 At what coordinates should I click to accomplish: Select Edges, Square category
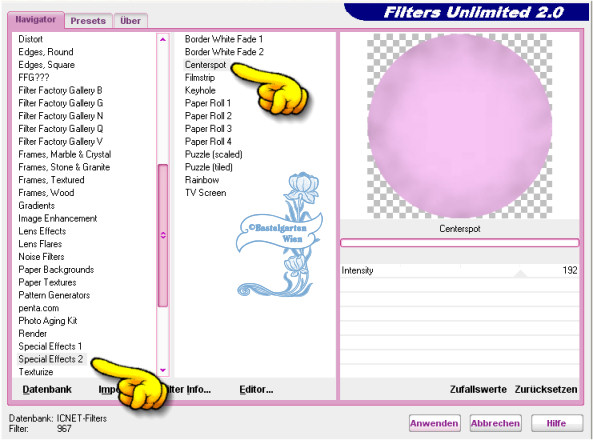coord(47,65)
